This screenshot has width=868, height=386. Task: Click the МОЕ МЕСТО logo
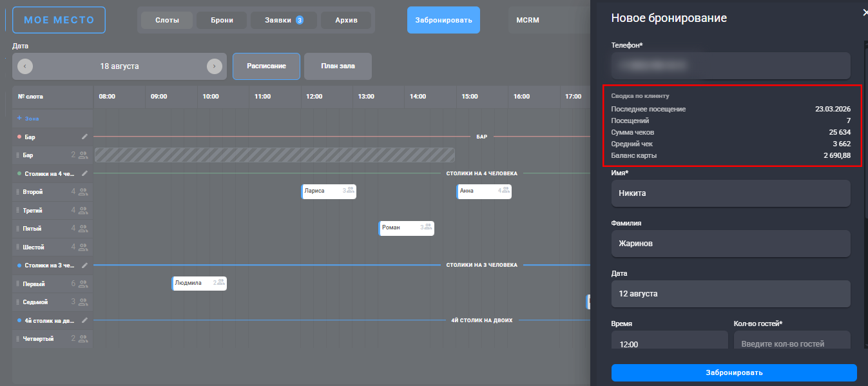59,20
